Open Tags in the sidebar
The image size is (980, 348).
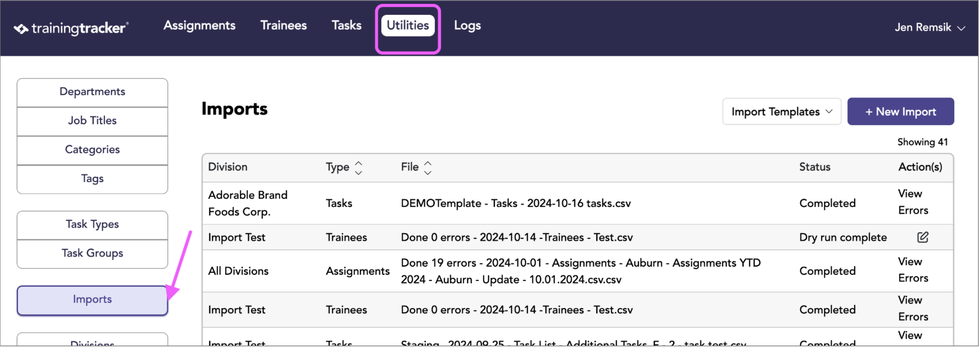pos(92,179)
